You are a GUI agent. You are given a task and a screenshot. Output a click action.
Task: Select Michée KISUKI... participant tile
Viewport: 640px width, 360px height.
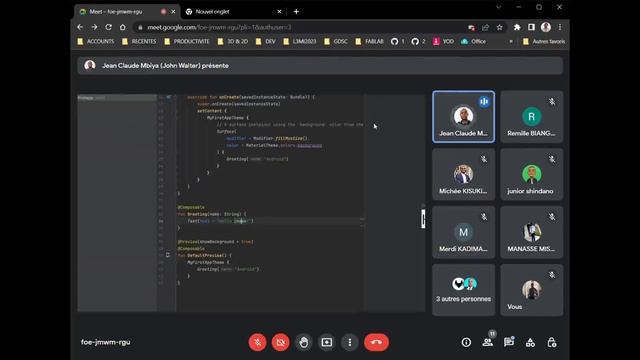(463, 174)
